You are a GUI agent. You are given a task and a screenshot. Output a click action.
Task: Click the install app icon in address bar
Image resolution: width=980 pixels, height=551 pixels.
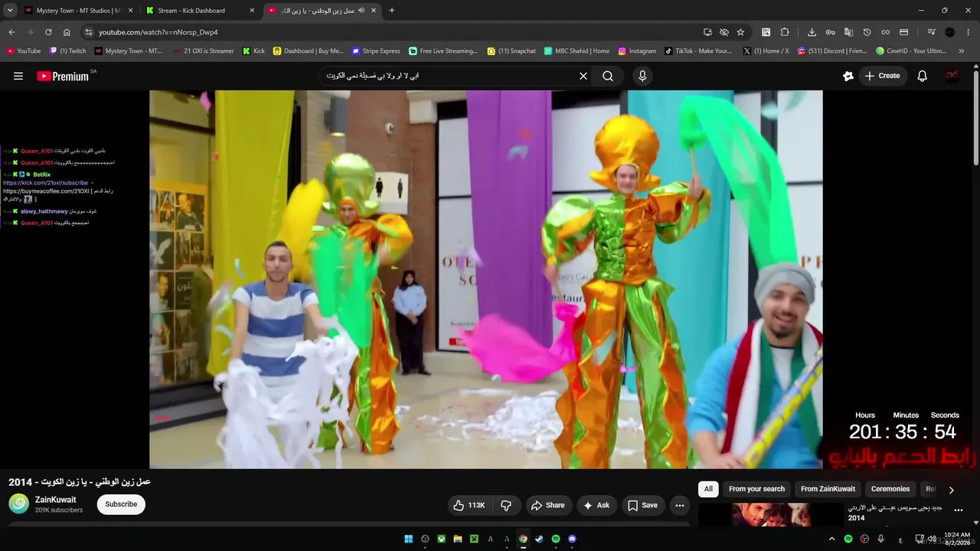[x=707, y=32]
